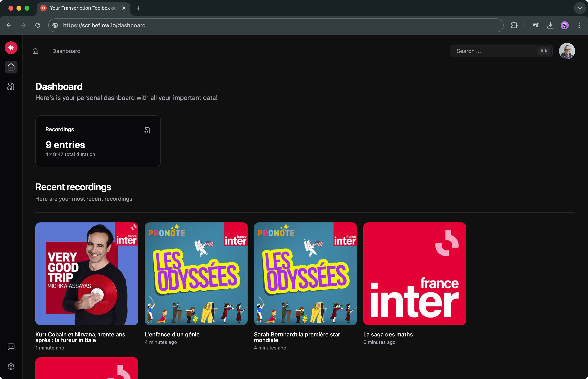This screenshot has width=588, height=379.
Task: Expand the tab search chevron
Action: click(580, 8)
